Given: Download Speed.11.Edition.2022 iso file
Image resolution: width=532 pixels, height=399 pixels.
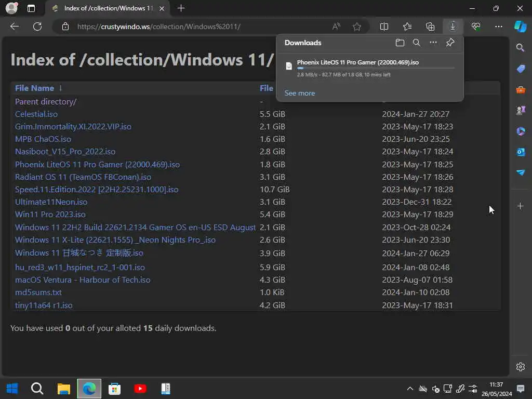Looking at the screenshot, I should tap(97, 189).
